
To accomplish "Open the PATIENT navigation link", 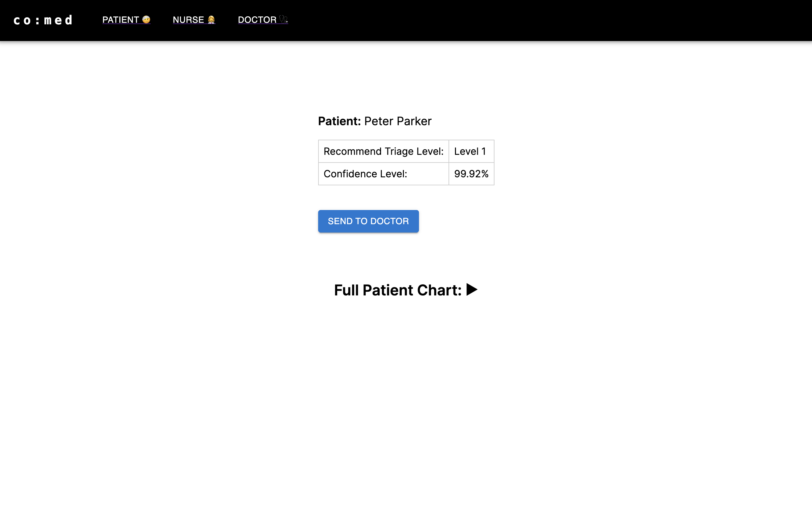I will tap(126, 20).
